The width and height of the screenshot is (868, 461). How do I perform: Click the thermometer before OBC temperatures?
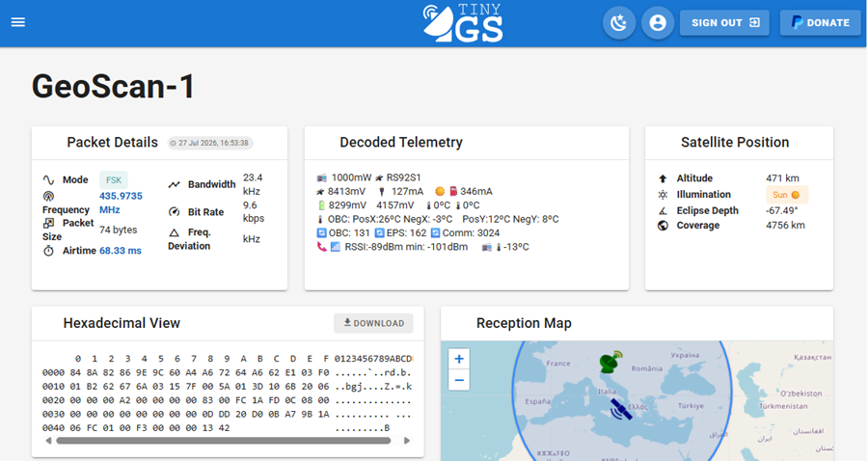[x=320, y=219]
